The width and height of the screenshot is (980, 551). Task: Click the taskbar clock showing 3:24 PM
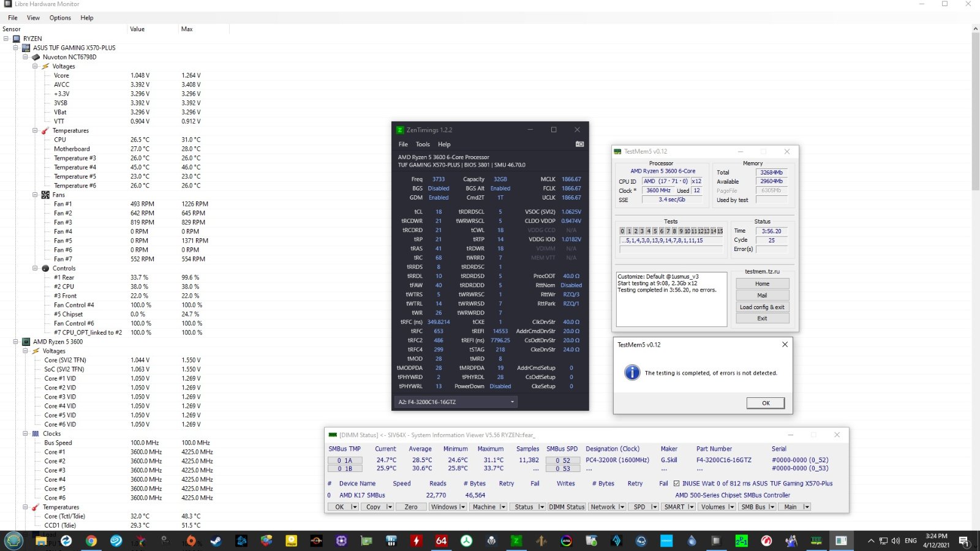[x=936, y=541]
